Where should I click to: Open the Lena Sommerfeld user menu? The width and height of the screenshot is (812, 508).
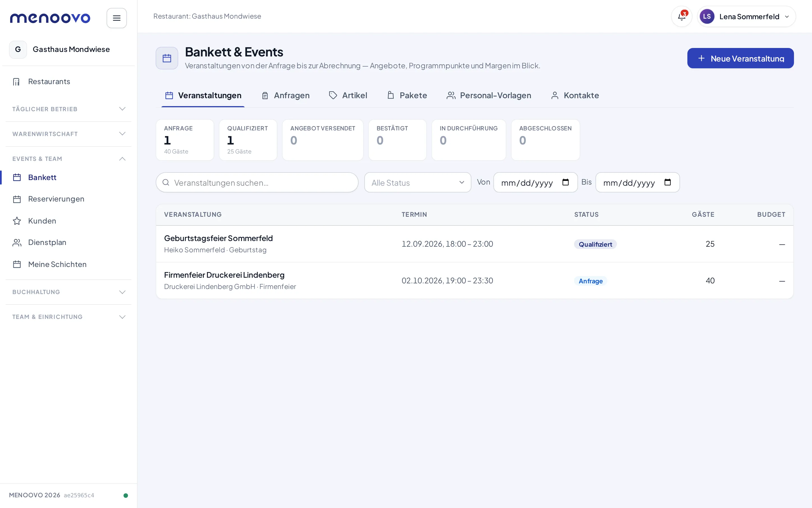click(x=746, y=16)
